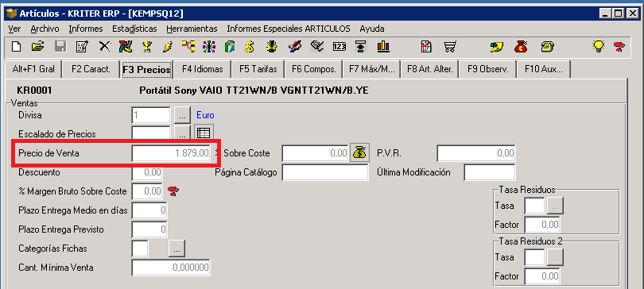Click the shopping cart toolbar icon
Viewport: 644px width, 289px height.
[450, 46]
